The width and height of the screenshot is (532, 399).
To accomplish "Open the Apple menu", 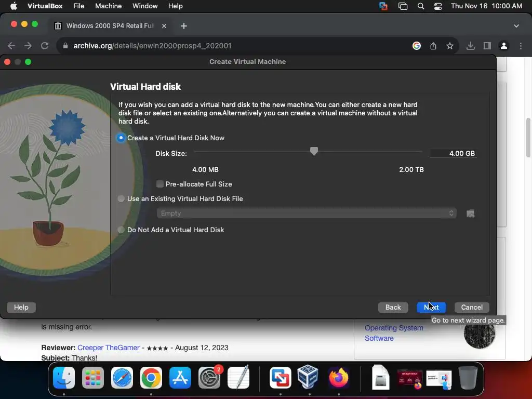I will point(14,6).
